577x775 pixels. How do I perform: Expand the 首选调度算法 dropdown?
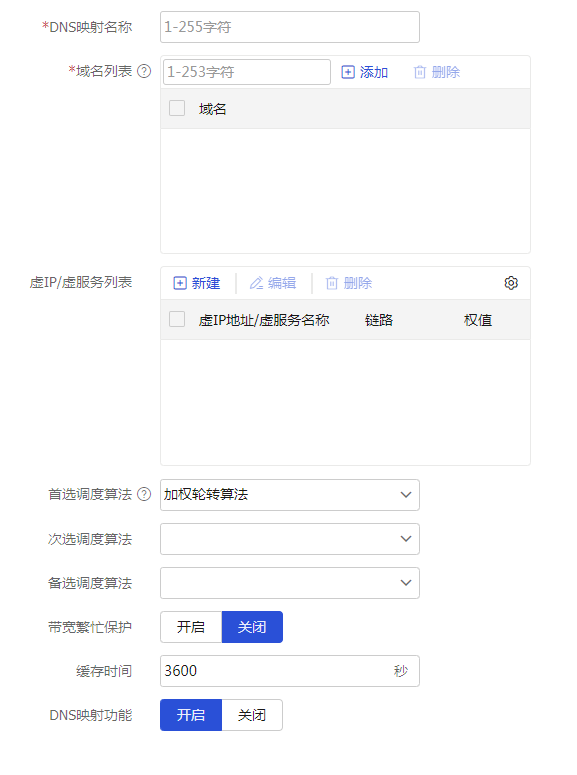pos(290,495)
